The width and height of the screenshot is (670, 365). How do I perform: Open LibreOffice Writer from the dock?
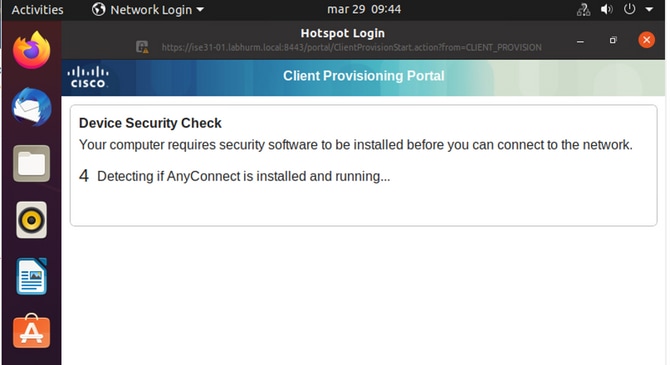point(32,276)
